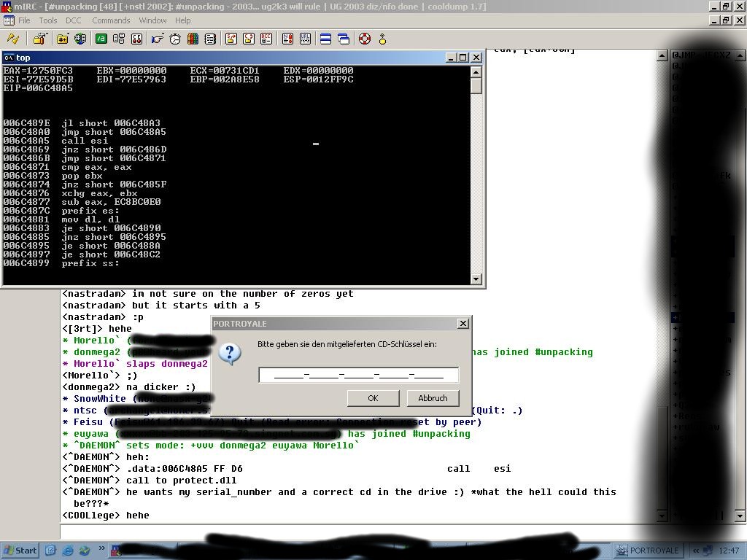Click the Help lifebuoy toolbar icon
Viewport: 747px width, 560px height.
pos(365,39)
